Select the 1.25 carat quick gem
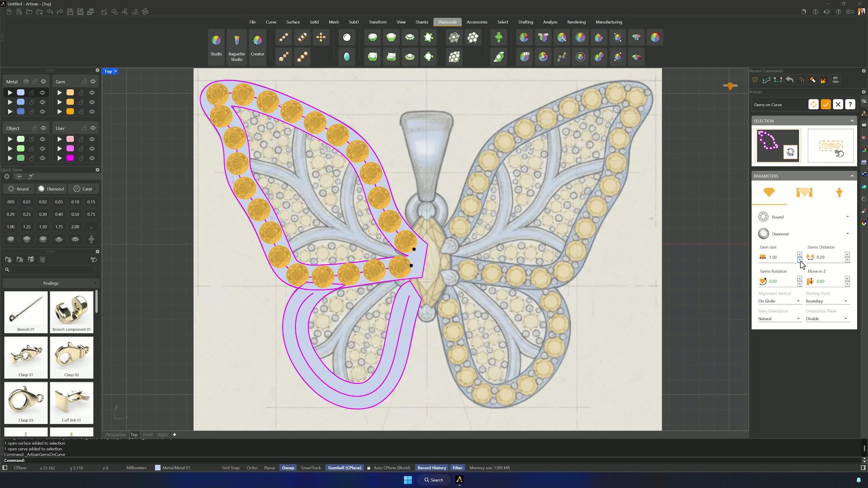 [27, 227]
